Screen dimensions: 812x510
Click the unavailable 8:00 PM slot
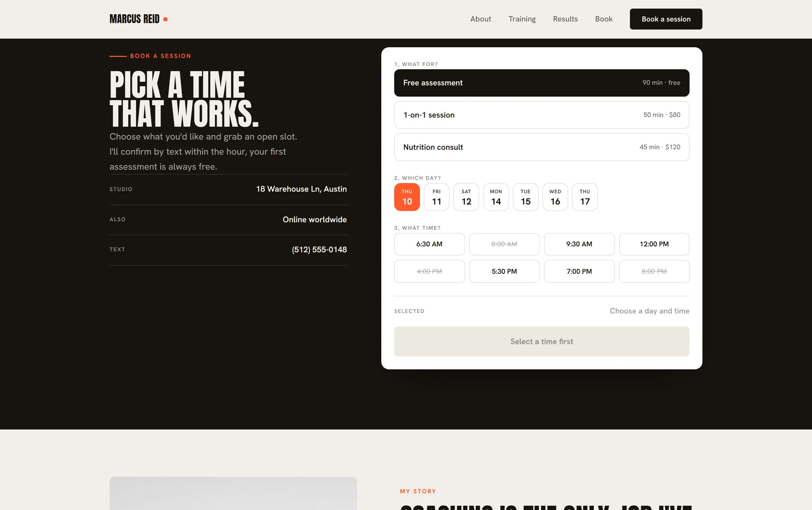coord(654,272)
